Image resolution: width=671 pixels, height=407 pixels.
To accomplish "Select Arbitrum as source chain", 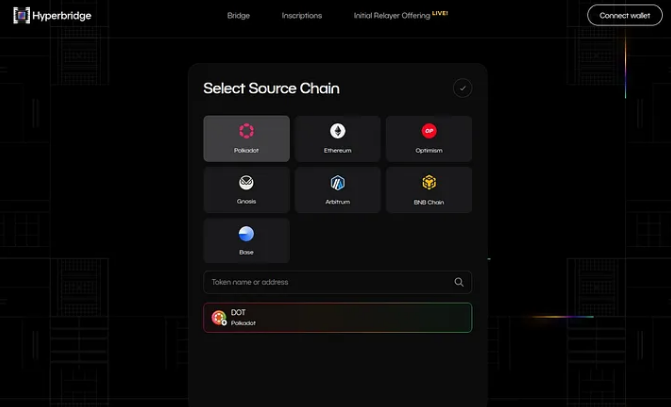I will point(338,190).
